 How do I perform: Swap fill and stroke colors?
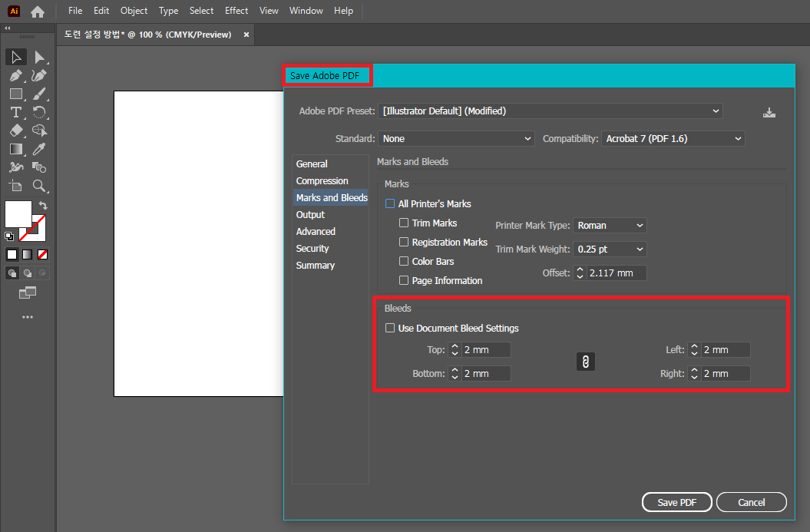pos(44,205)
